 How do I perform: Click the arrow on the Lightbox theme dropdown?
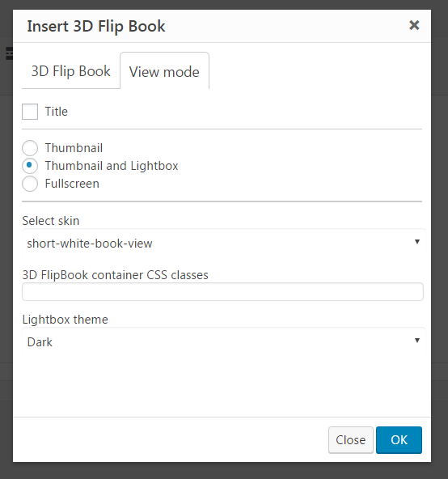(416, 341)
